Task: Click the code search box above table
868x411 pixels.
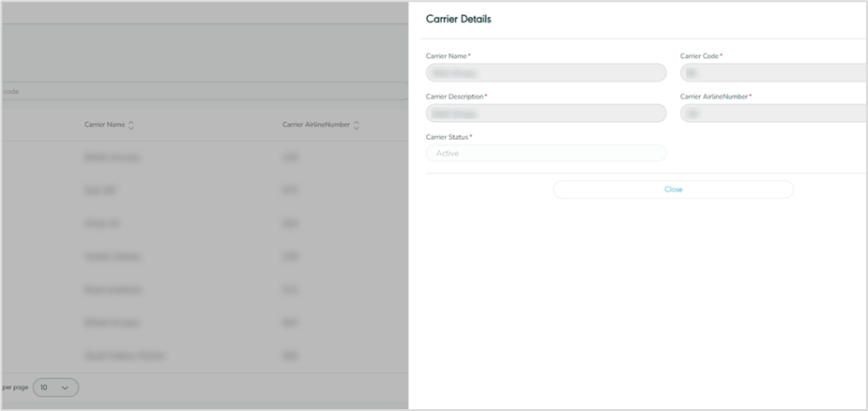Action: tap(188, 91)
